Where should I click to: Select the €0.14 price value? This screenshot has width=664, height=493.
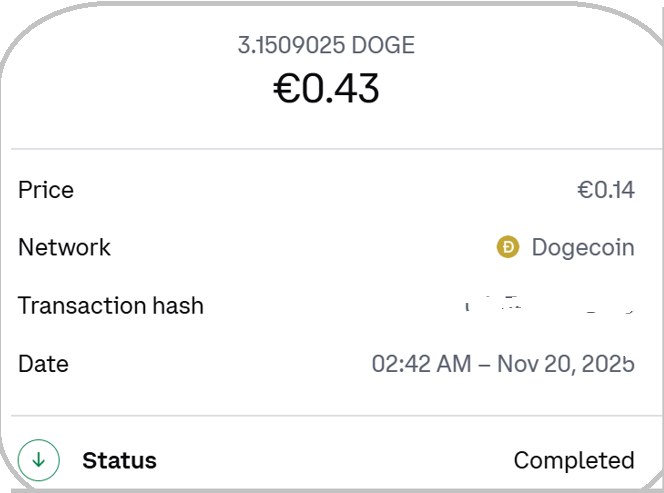click(x=606, y=190)
